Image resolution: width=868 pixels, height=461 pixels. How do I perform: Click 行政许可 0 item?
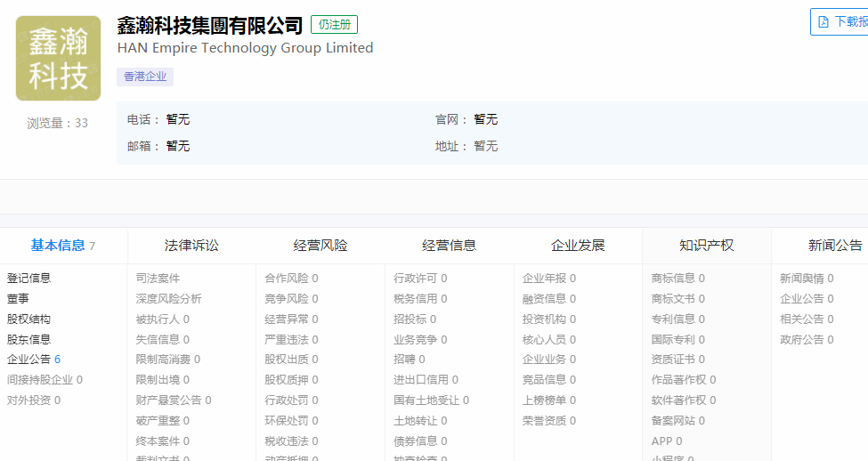pos(421,279)
